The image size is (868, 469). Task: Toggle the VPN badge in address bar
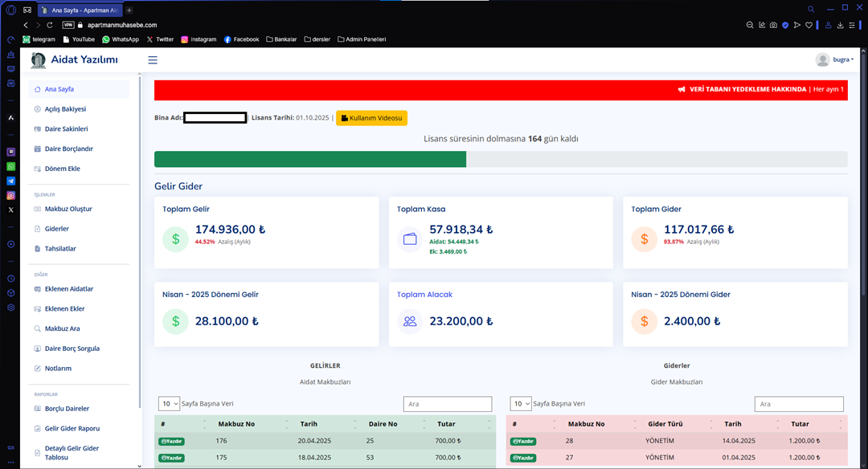(68, 25)
